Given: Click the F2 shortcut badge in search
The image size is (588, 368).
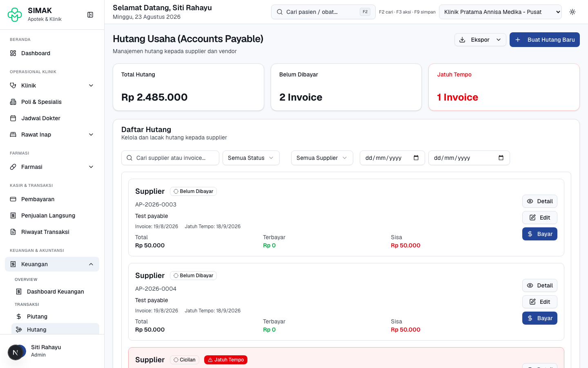Looking at the screenshot, I should coord(365,12).
